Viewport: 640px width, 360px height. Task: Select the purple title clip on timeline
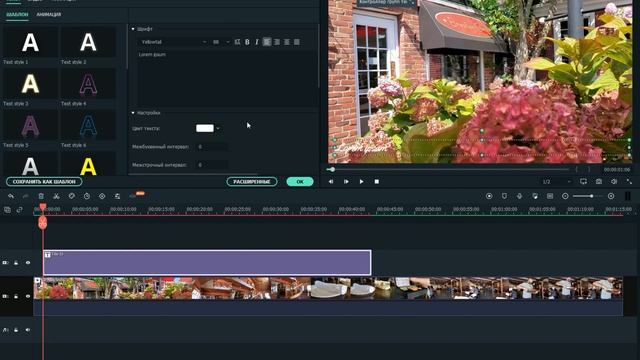tap(207, 263)
